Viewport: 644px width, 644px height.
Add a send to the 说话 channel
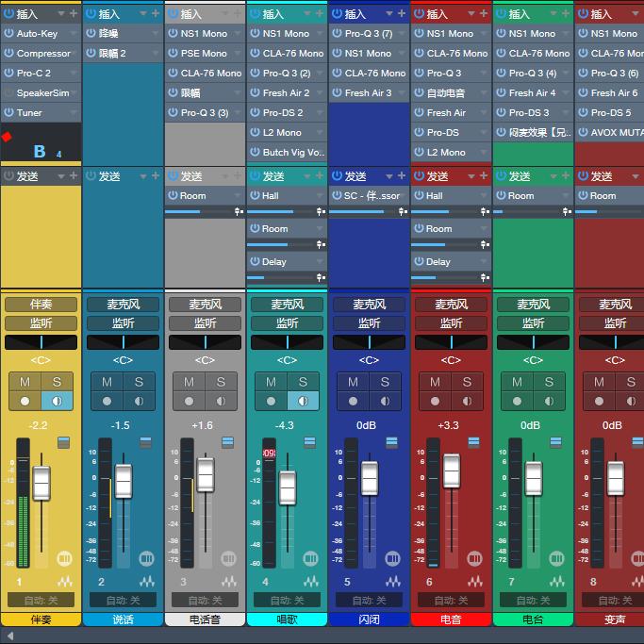[155, 176]
